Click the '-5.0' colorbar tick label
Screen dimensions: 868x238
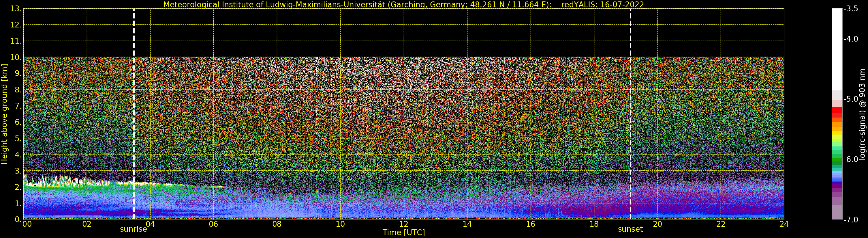coord(851,99)
